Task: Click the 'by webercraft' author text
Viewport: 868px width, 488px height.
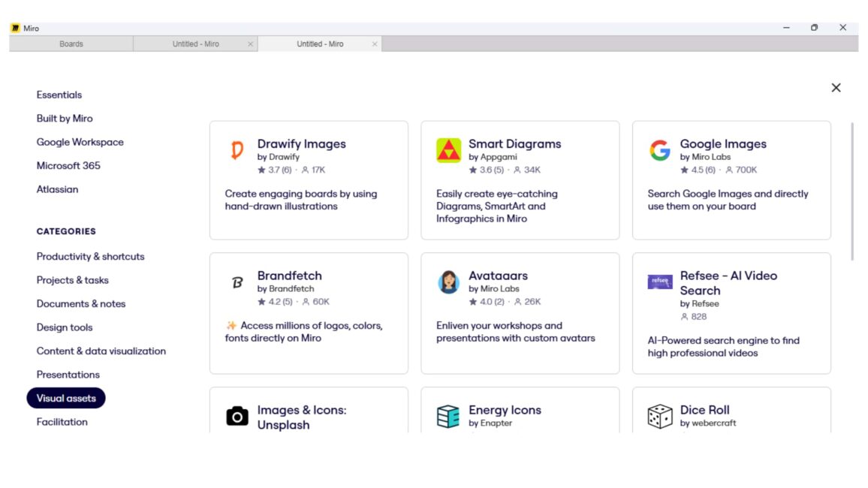Action: (708, 423)
